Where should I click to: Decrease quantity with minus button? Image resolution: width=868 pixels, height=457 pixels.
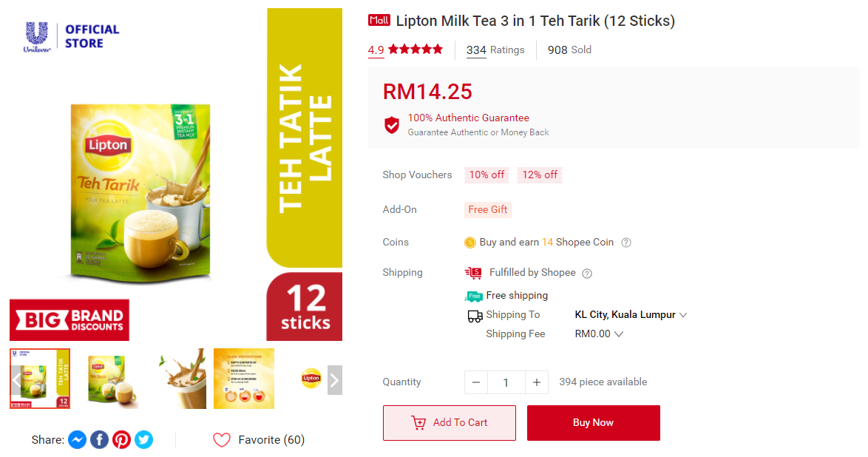click(476, 382)
